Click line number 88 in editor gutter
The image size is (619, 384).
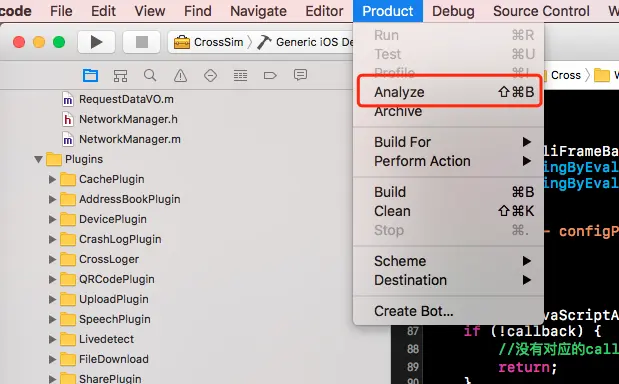pos(413,349)
